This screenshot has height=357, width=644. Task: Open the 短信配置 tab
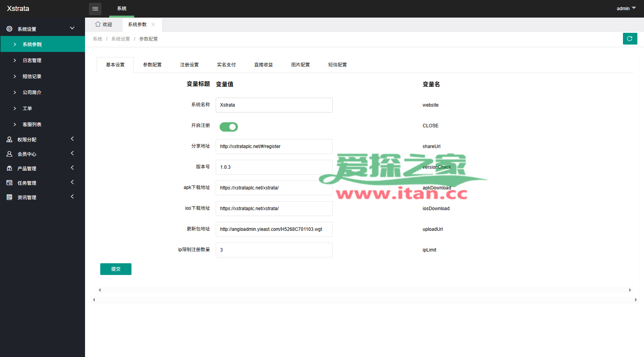coord(337,65)
